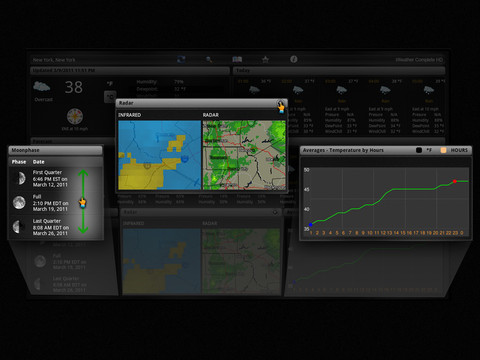This screenshot has height=360, width=480.
Task: Tap the favorites star icon
Action: coord(265,60)
